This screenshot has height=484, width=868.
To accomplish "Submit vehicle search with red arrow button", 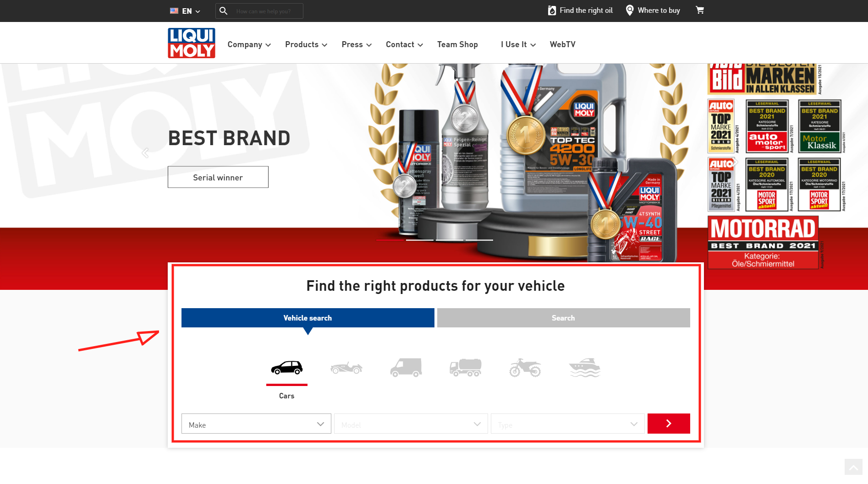I will point(669,424).
